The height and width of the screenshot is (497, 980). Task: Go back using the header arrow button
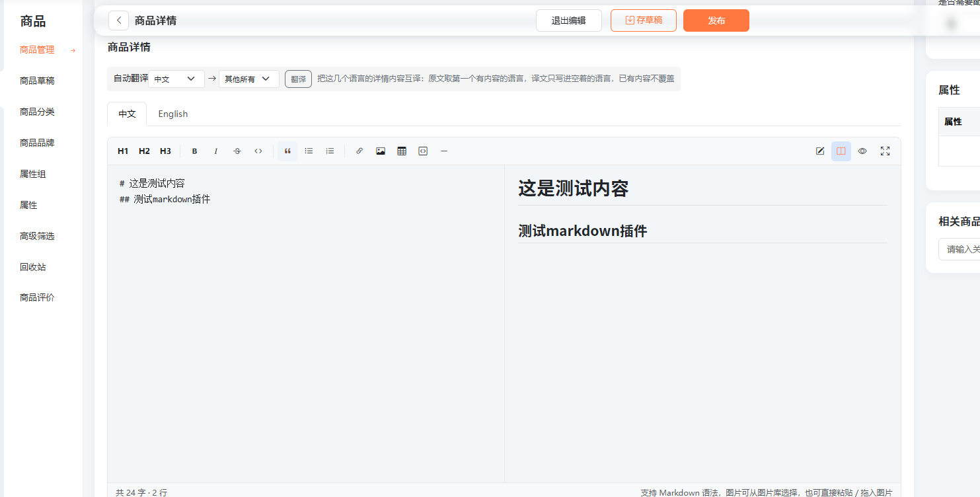pos(118,20)
